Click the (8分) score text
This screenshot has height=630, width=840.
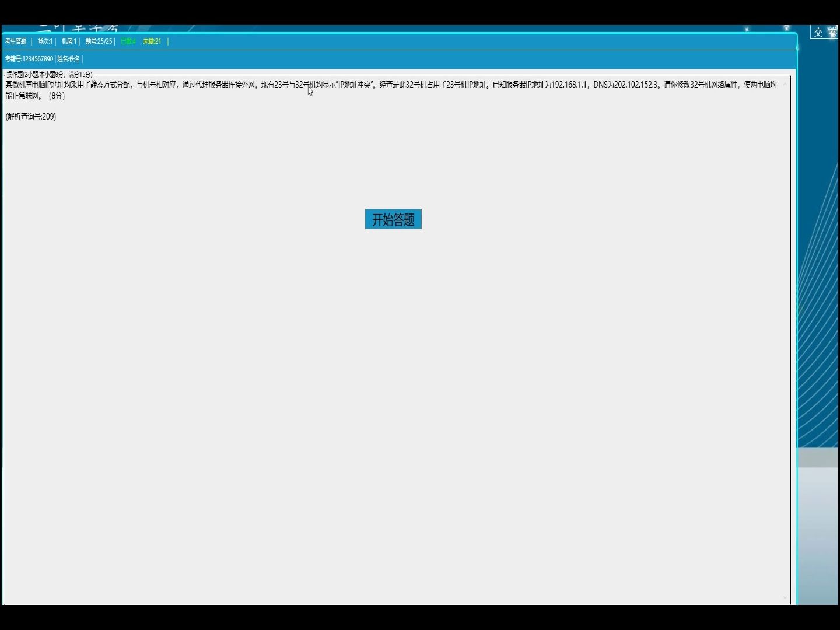click(x=57, y=96)
